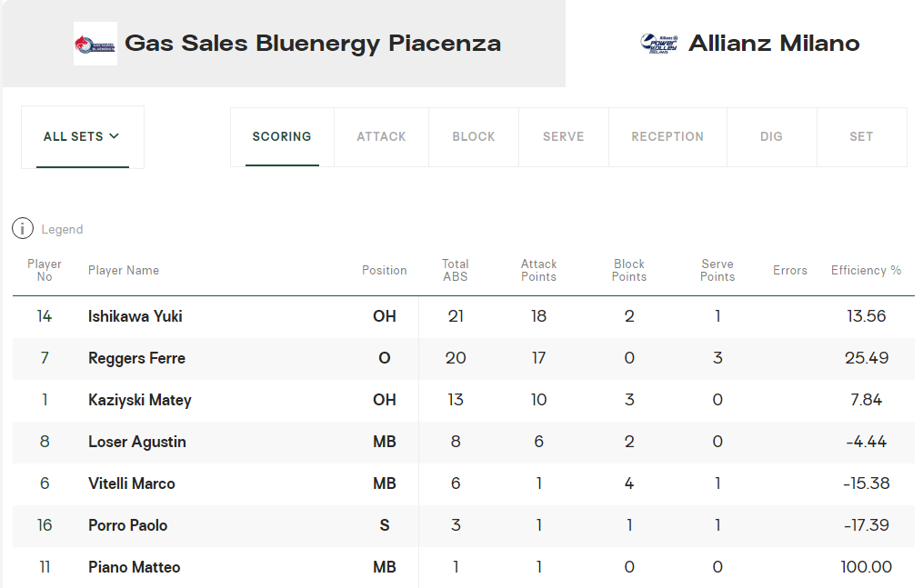This screenshot has width=923, height=588.
Task: Click the Legend info icon
Action: [x=23, y=229]
